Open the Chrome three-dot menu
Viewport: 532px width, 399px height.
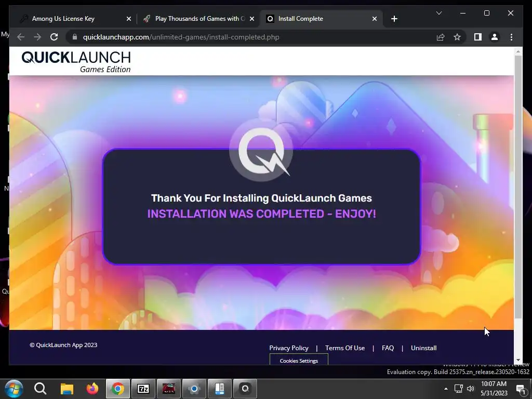(511, 37)
